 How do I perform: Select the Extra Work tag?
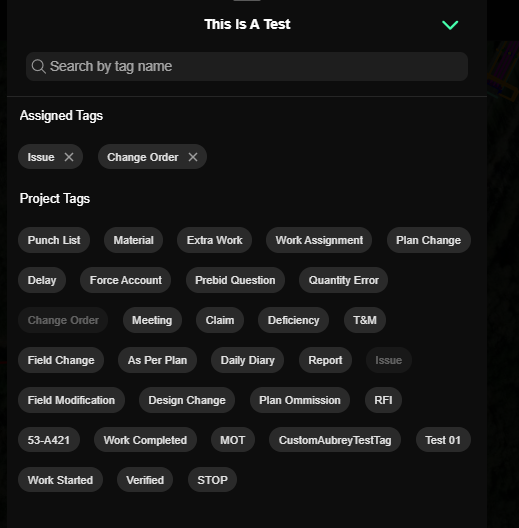215,240
